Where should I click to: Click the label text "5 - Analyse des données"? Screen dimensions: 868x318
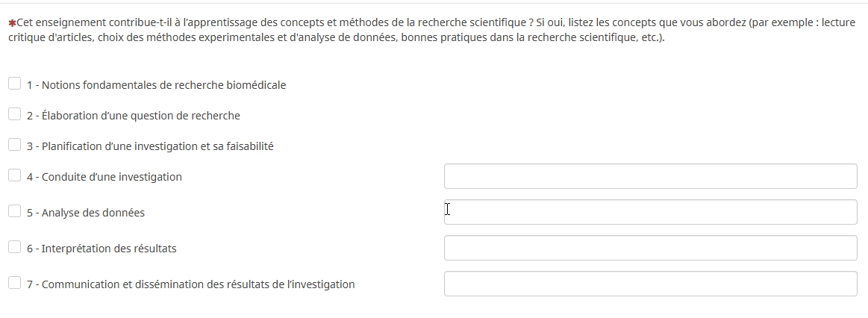pyautogui.click(x=85, y=213)
